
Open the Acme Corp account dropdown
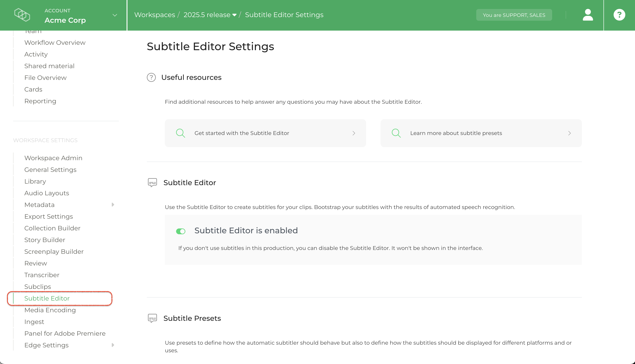tap(115, 15)
